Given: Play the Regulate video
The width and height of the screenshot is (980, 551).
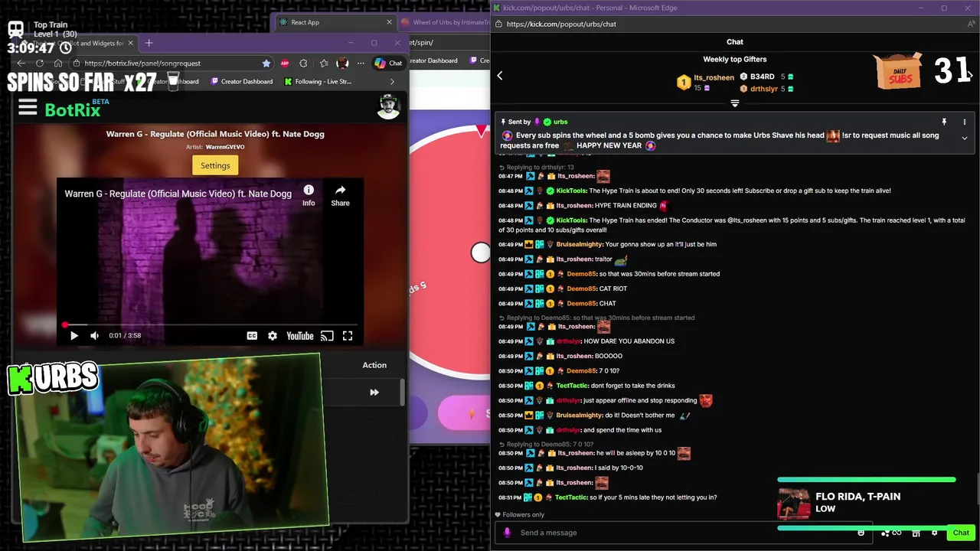Looking at the screenshot, I should 74,335.
